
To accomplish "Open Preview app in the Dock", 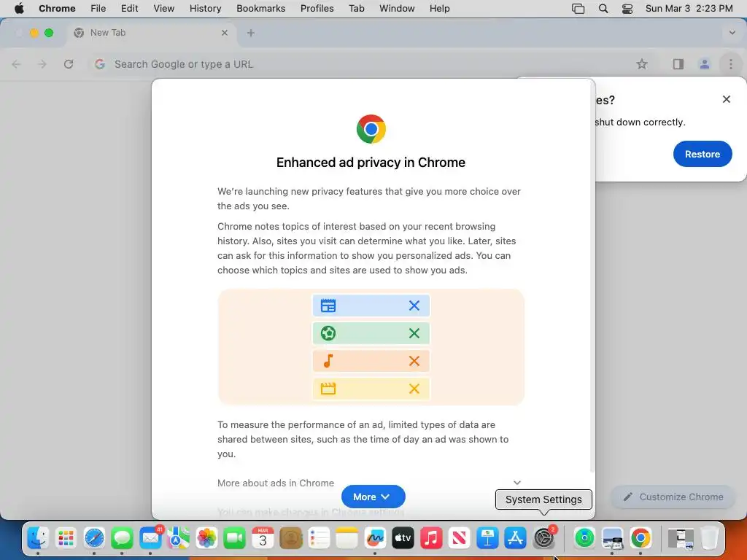I will 612,538.
